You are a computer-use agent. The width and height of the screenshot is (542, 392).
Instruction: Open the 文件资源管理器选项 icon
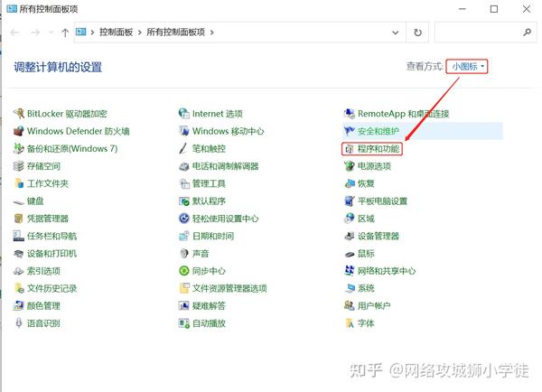[184, 288]
